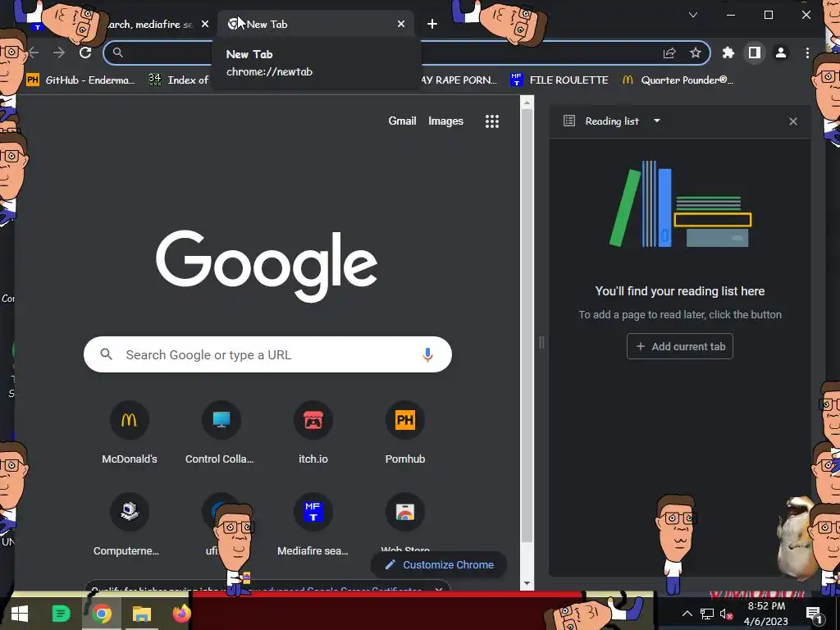Open the Extensions puzzle icon
840x630 pixels.
point(728,52)
